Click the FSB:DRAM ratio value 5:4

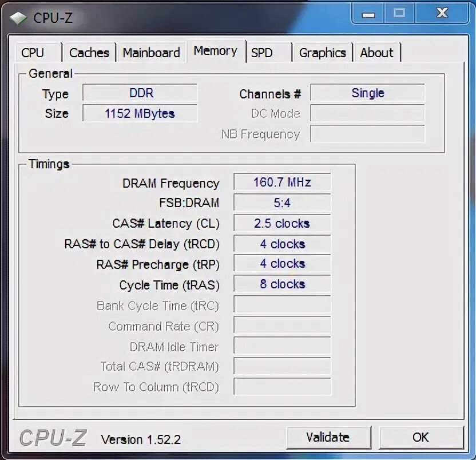(282, 203)
